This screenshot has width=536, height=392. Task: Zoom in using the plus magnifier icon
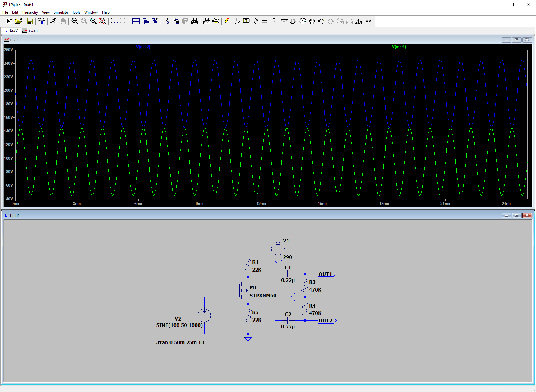tap(75, 21)
